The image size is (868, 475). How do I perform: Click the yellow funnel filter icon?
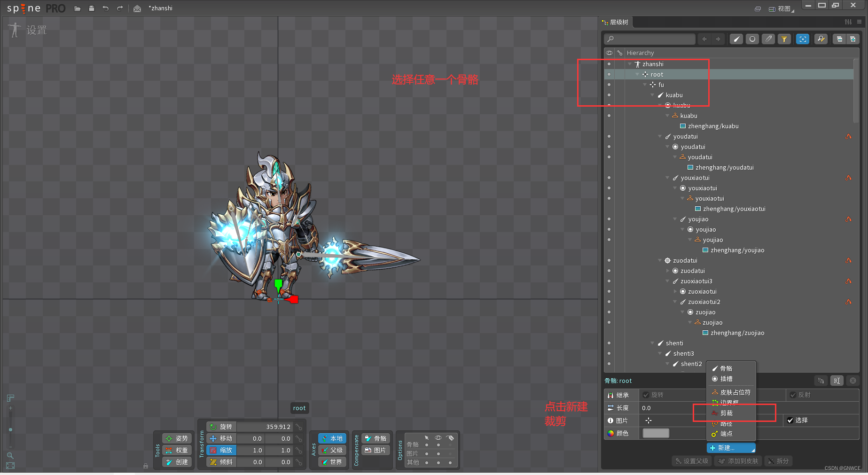point(784,39)
